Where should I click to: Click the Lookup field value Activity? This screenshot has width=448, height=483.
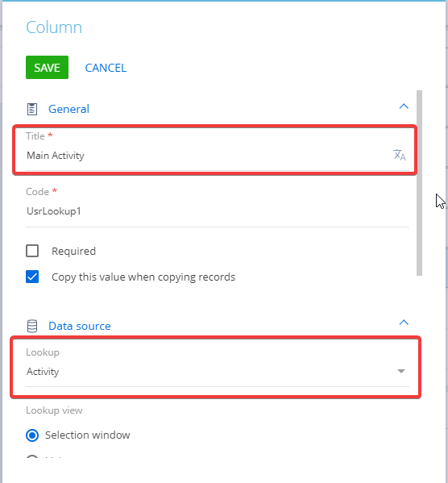tap(43, 372)
